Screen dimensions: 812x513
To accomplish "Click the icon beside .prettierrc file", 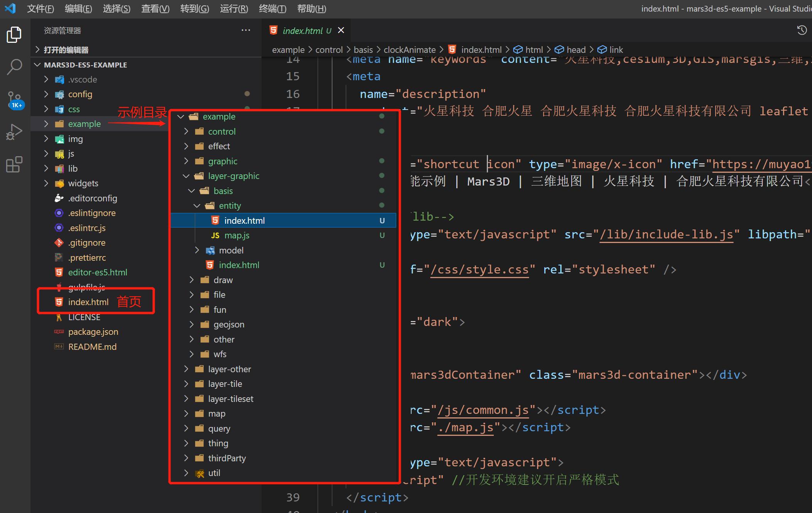I will pos(59,258).
